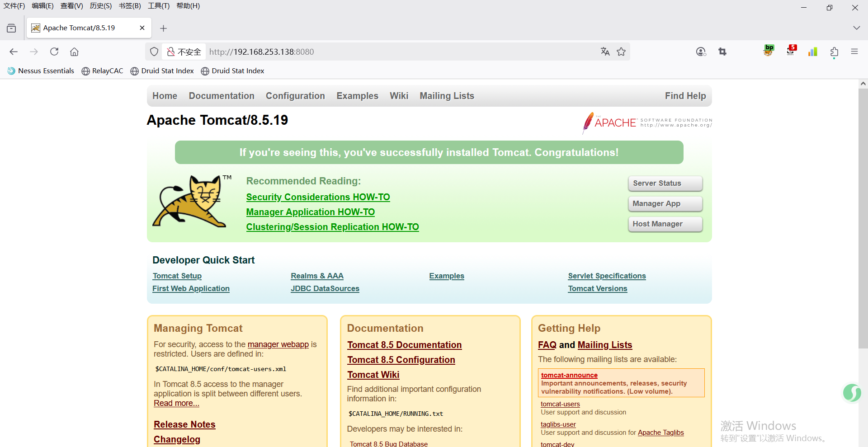Open a new tab with plus button
Viewport: 868px width, 447px height.
163,28
